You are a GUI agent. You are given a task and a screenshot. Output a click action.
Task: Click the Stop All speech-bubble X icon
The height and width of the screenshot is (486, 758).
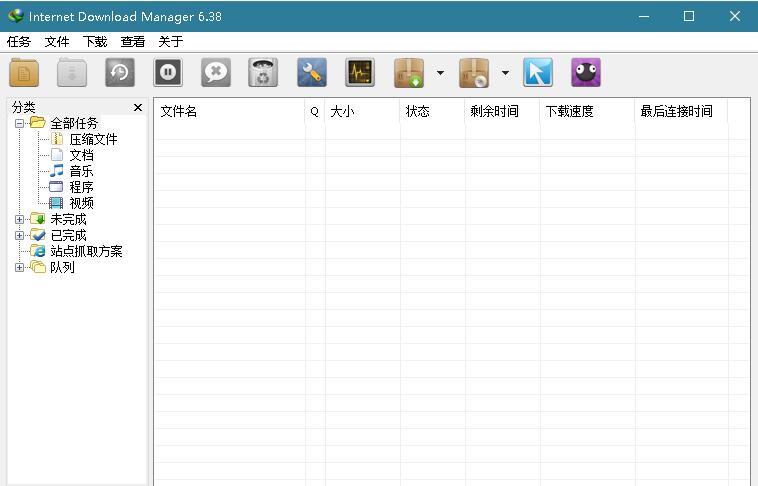[216, 73]
